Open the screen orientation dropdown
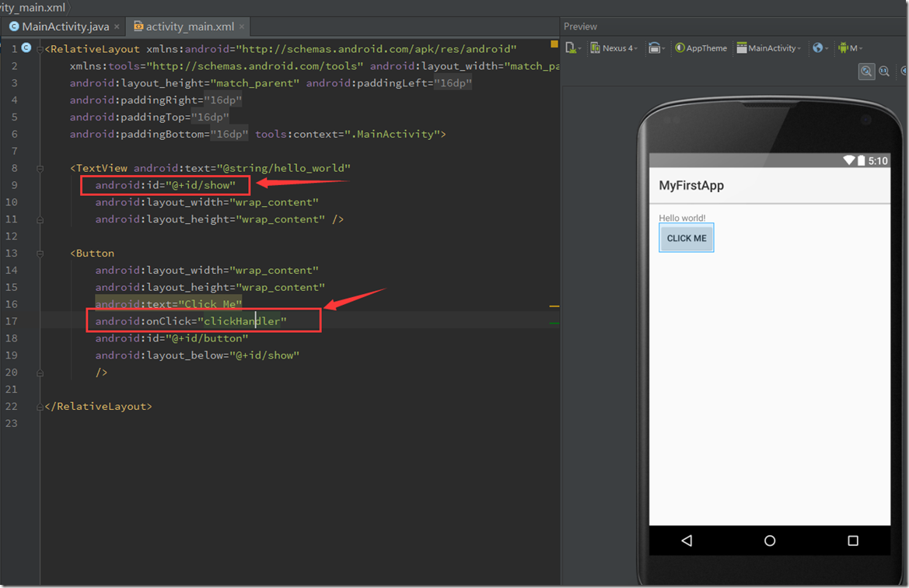Screen dimensions: 909x588 coord(657,48)
